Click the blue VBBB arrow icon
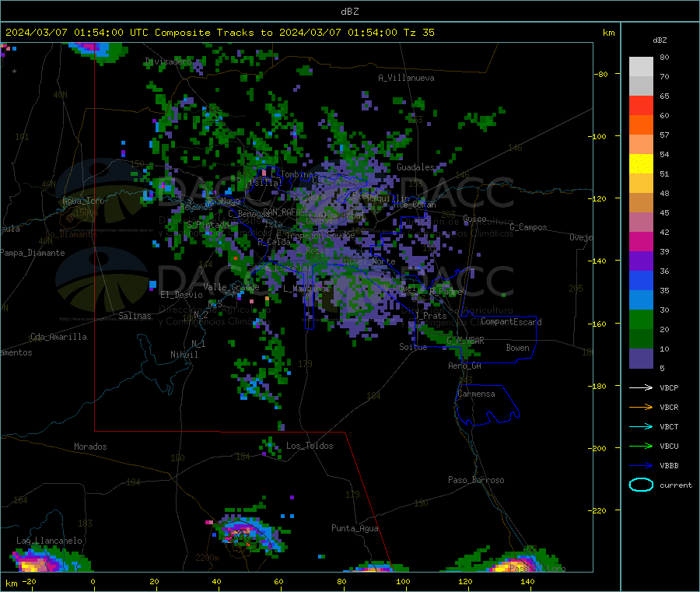 [641, 466]
